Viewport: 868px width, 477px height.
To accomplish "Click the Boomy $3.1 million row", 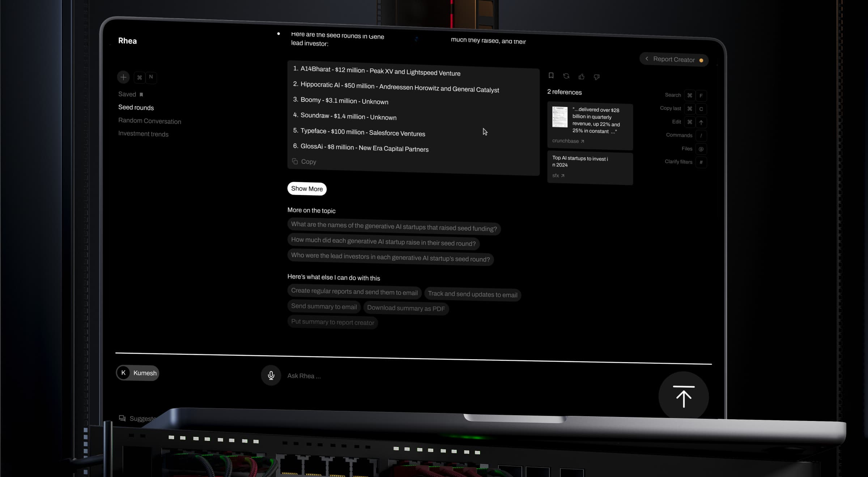I will pos(340,100).
